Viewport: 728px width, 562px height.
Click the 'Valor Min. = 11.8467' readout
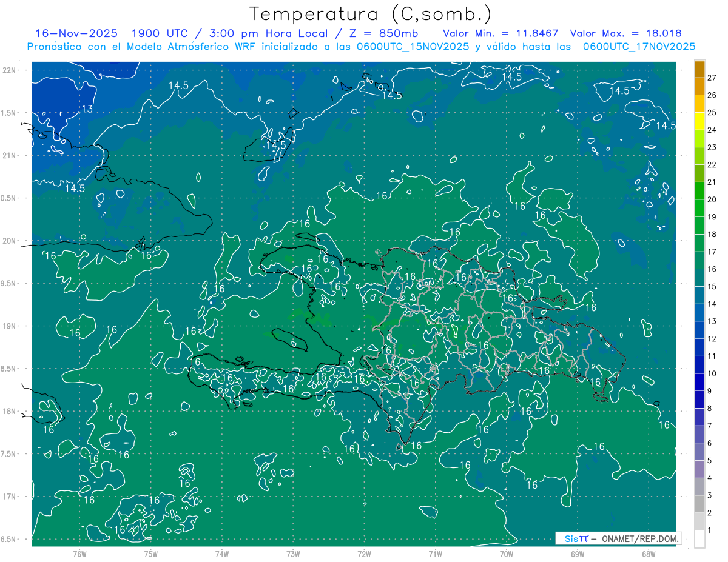click(501, 33)
